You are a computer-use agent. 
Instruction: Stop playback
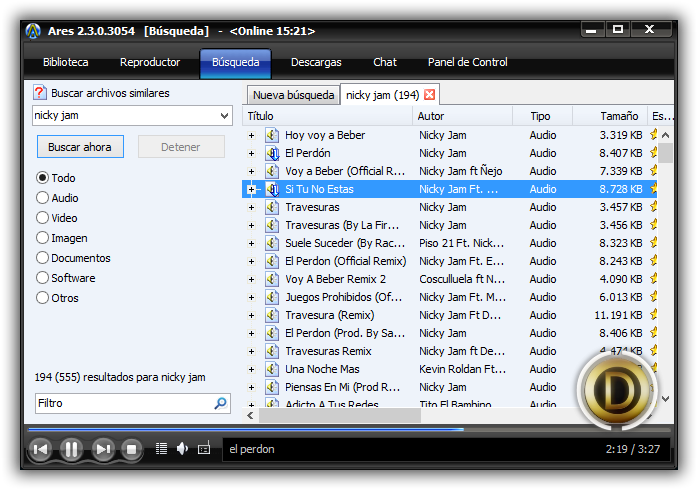point(131,449)
